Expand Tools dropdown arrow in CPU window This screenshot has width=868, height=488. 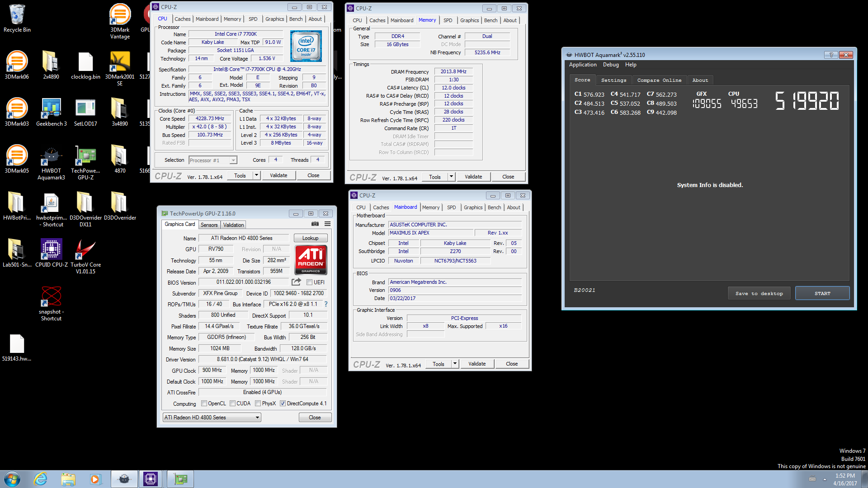pos(257,175)
